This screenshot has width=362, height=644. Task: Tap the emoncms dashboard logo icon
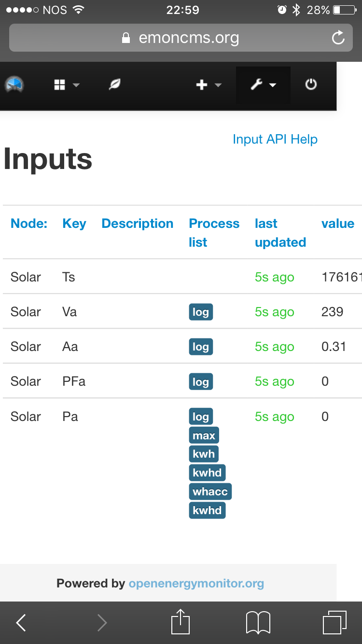[14, 85]
